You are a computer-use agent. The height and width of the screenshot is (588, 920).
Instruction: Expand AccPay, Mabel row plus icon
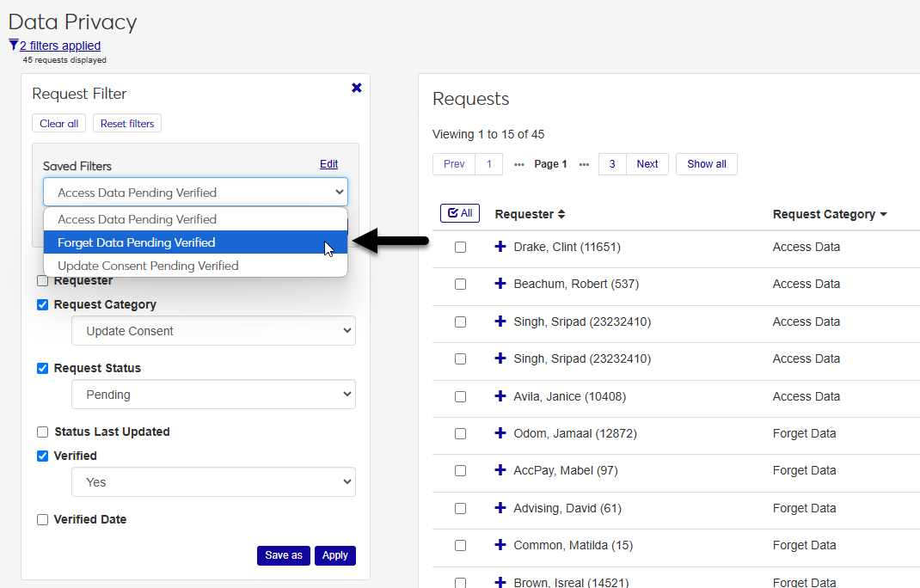500,470
